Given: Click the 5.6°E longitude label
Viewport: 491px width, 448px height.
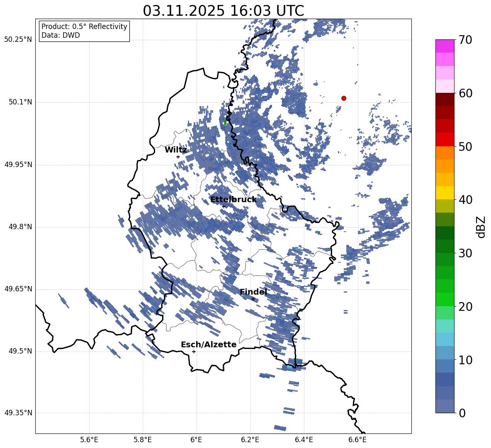Looking at the screenshot, I should tap(89, 440).
